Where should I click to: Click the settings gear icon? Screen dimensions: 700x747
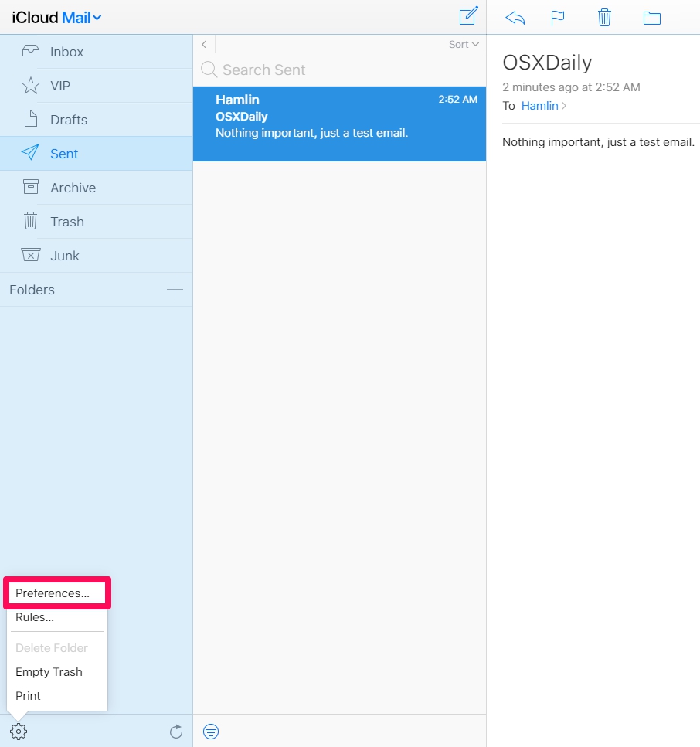coord(18,731)
